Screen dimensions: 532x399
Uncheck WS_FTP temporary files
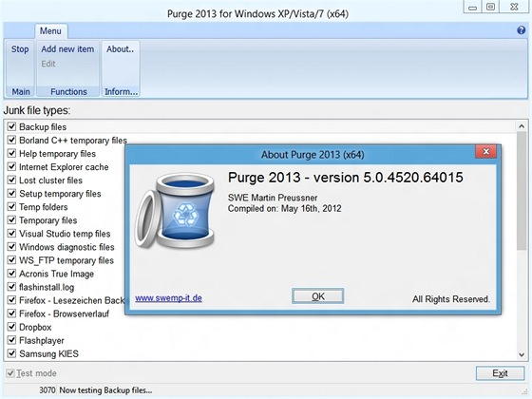(11, 260)
